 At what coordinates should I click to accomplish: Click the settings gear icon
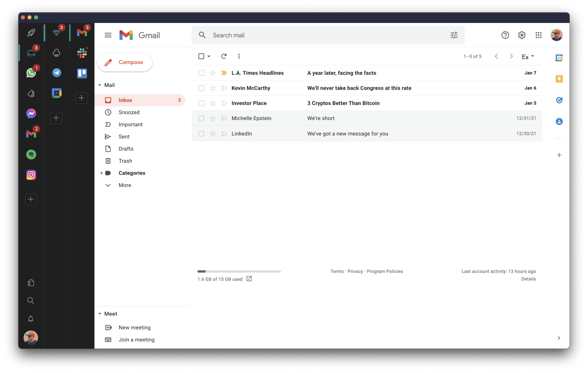522,35
